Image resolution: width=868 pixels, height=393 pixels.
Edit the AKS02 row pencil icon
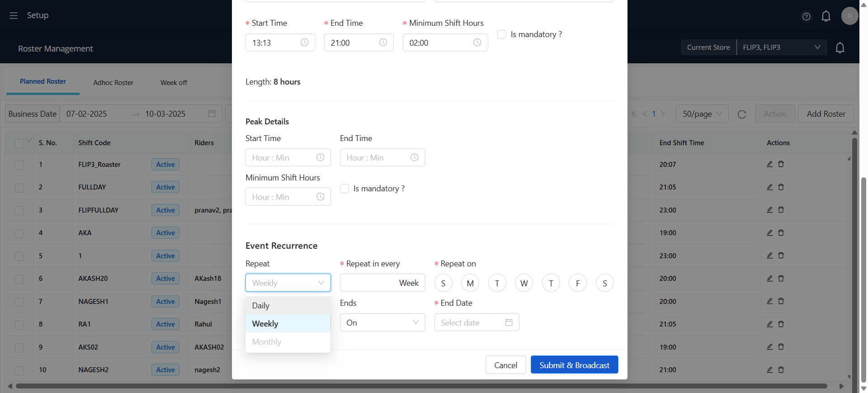[x=769, y=347]
